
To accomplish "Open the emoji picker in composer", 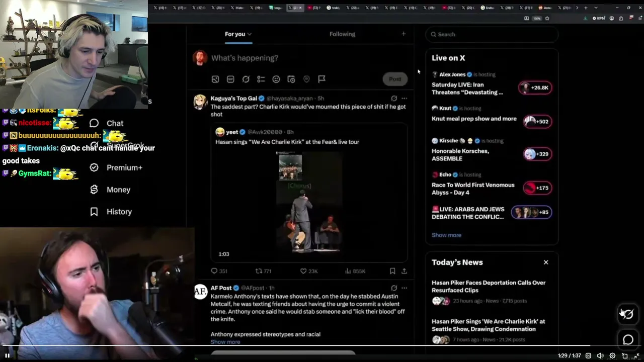I will (276, 79).
